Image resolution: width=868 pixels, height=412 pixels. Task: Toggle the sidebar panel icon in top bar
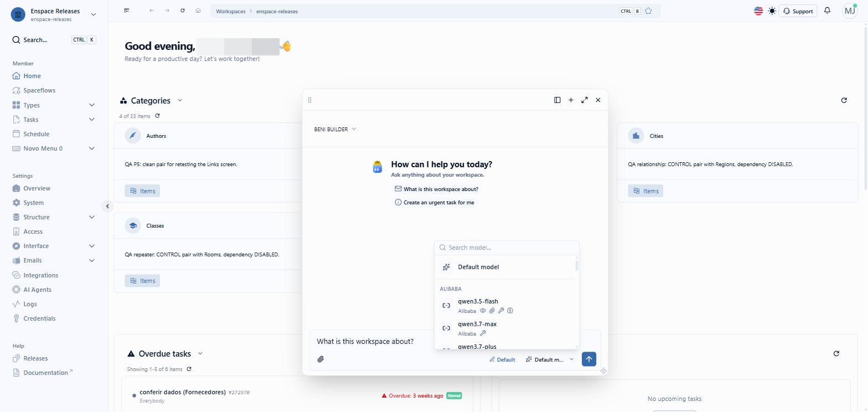click(x=127, y=11)
